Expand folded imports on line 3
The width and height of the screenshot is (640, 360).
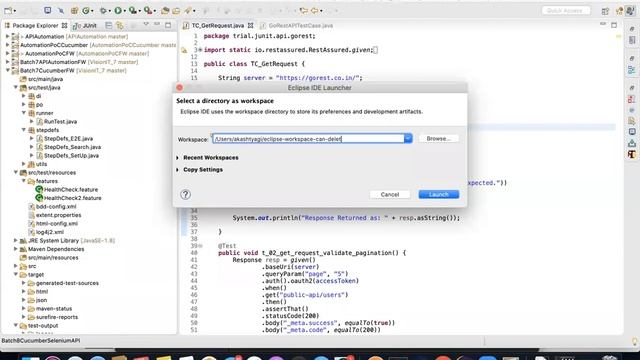(x=200, y=50)
